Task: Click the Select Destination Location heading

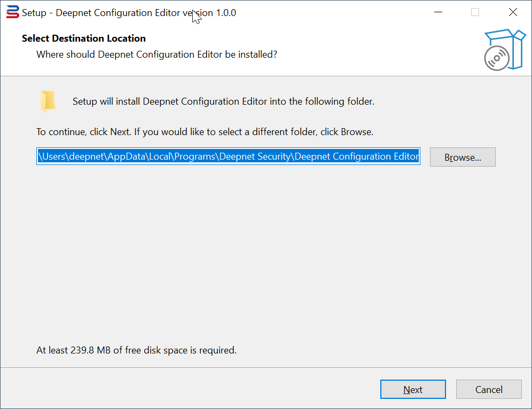Action: tap(84, 38)
